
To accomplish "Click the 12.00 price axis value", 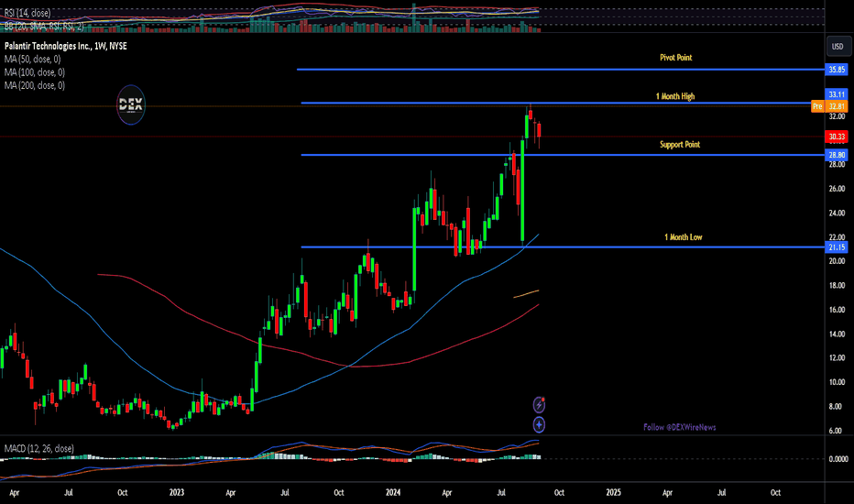I will pos(838,358).
